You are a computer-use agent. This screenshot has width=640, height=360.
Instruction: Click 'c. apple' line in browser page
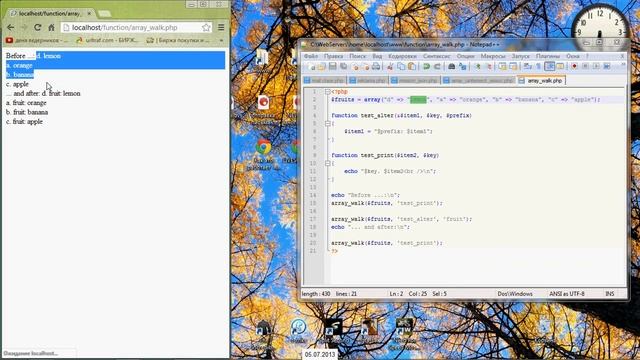17,84
